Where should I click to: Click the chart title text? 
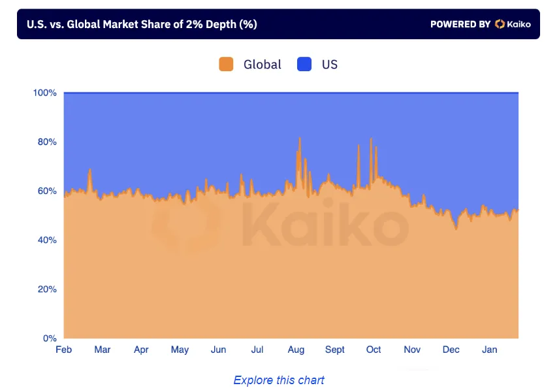tap(142, 24)
